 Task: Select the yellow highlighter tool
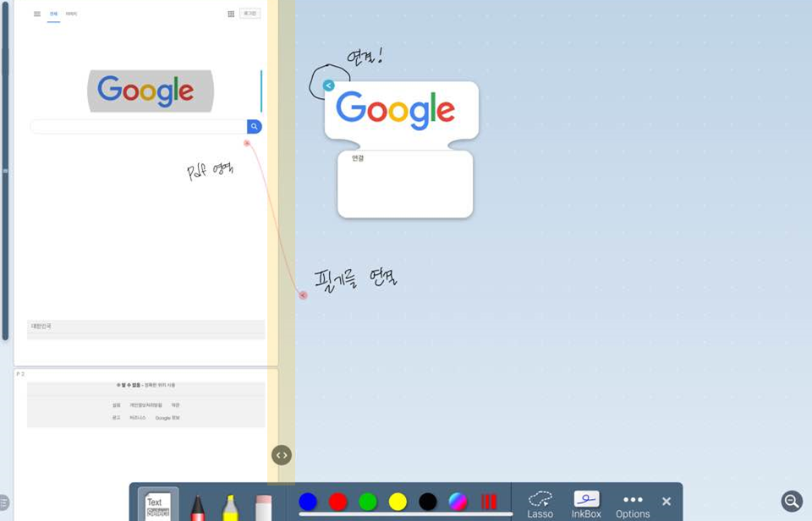(230, 507)
